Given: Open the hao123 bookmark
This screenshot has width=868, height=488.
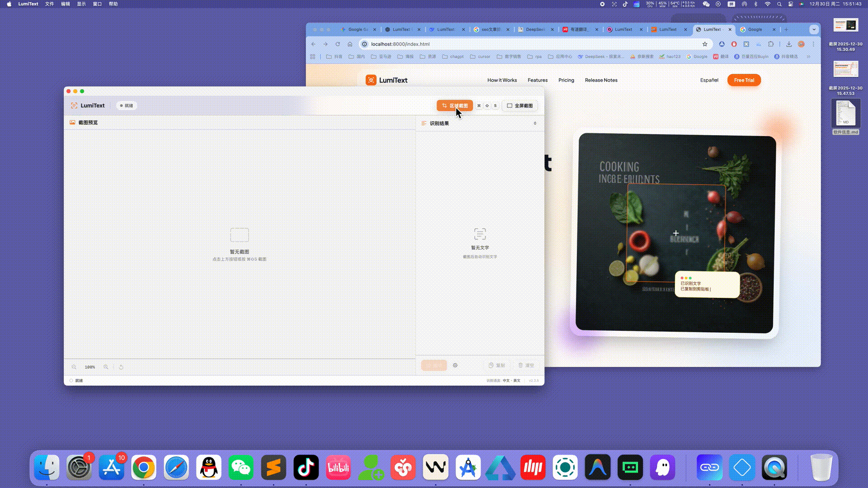Looking at the screenshot, I should click(670, 56).
